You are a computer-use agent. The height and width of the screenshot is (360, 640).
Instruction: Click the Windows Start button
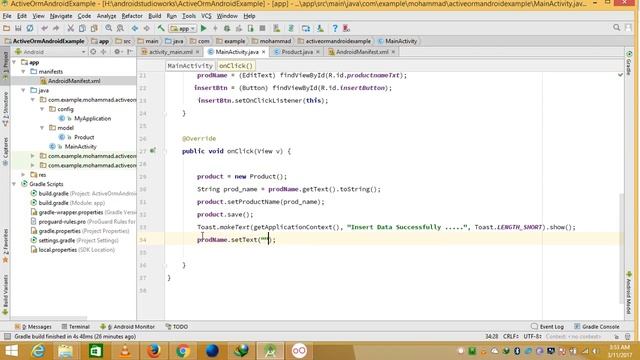pos(11,351)
